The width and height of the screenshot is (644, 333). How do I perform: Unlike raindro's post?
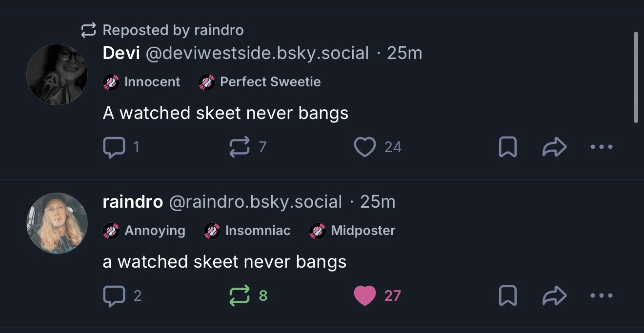[x=365, y=295]
